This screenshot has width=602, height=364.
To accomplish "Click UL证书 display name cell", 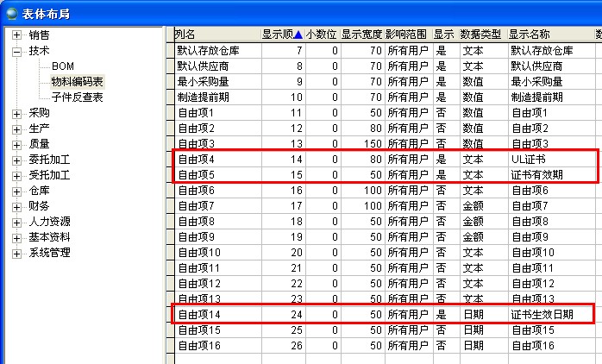I will tap(528, 160).
